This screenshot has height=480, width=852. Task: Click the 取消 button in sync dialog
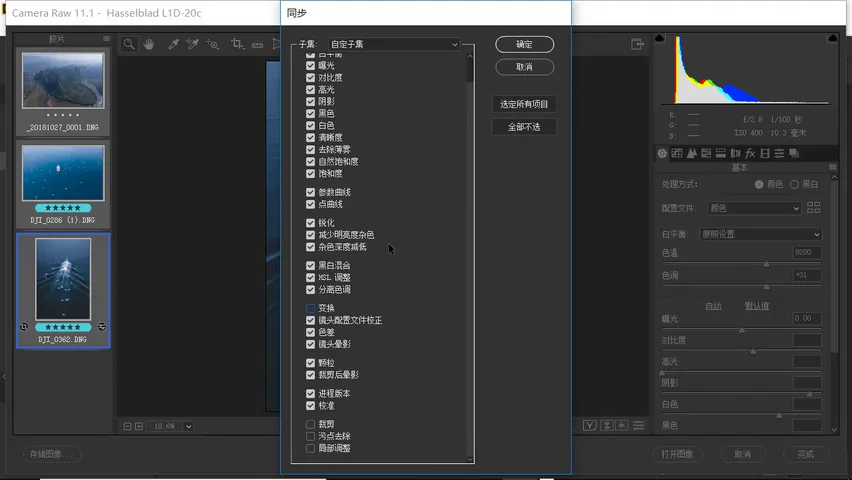click(x=524, y=67)
